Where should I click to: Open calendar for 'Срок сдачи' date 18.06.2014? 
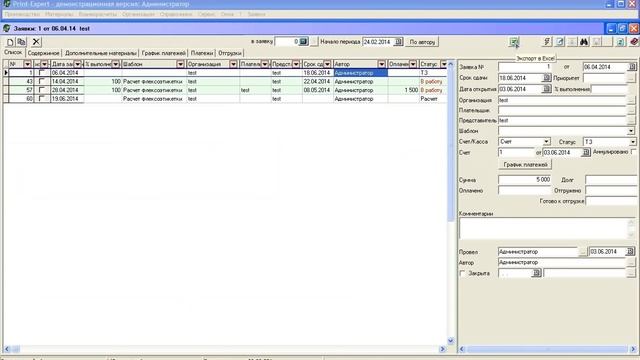(x=547, y=78)
